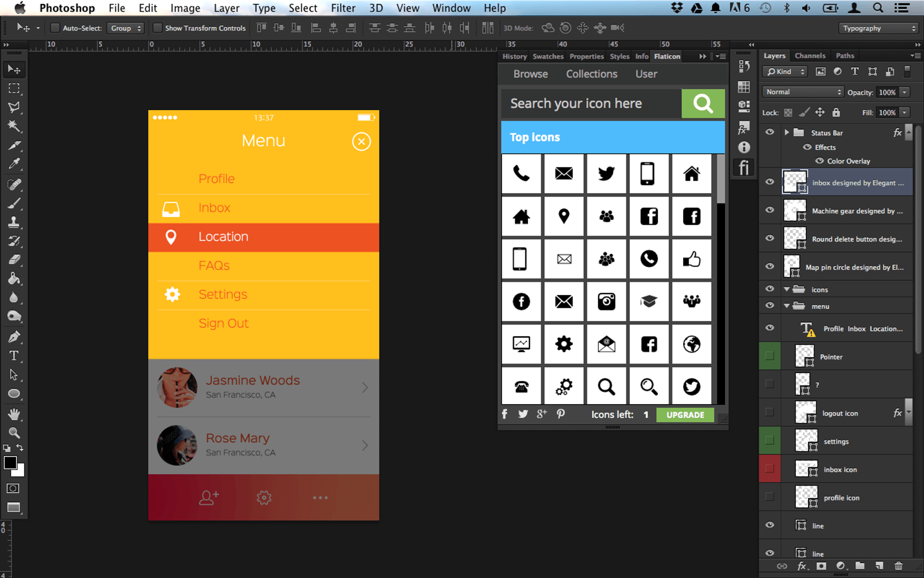Image resolution: width=924 pixels, height=578 pixels.
Task: Hide the Status Bar layer group
Action: [769, 132]
